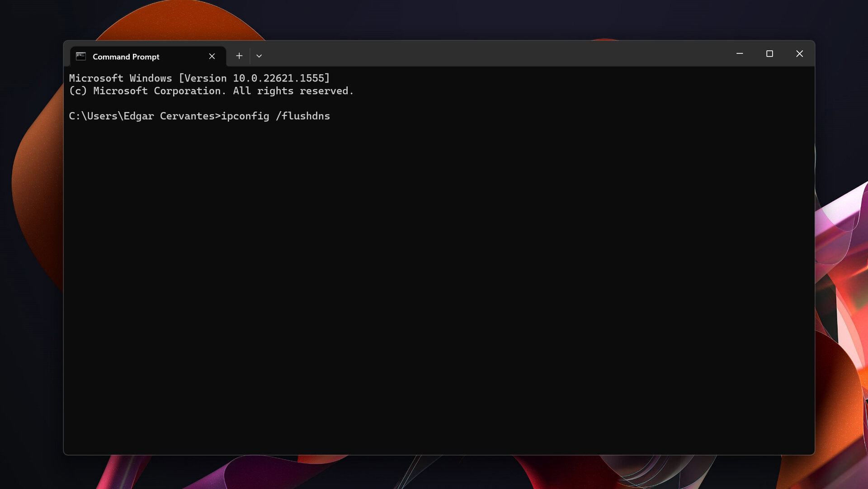Click the ipconfig /flushdns command text
Viewport: 868px width, 489px height.
[275, 116]
